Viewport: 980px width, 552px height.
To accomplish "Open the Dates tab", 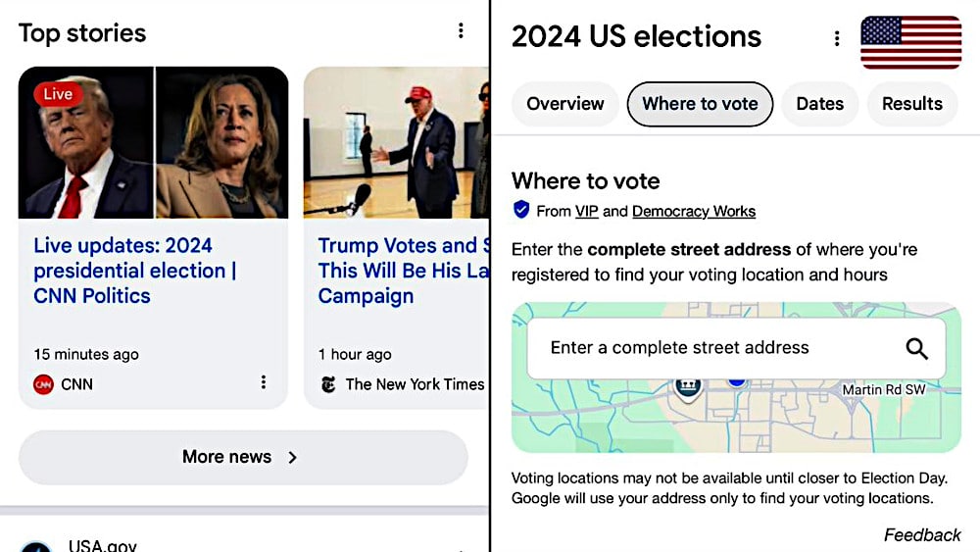I will [819, 104].
